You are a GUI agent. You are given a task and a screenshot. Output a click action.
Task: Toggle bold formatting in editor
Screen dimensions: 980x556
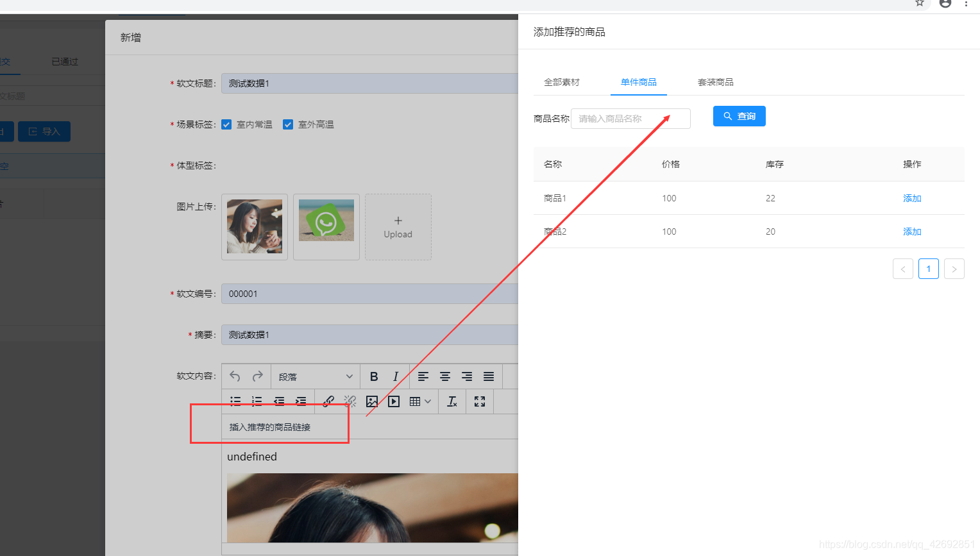click(374, 376)
